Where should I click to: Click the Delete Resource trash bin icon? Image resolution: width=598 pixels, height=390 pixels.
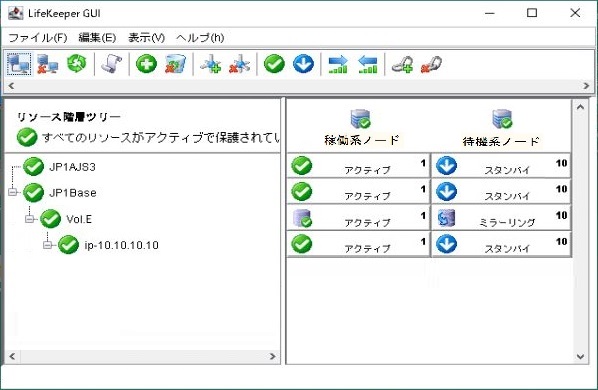tap(175, 64)
